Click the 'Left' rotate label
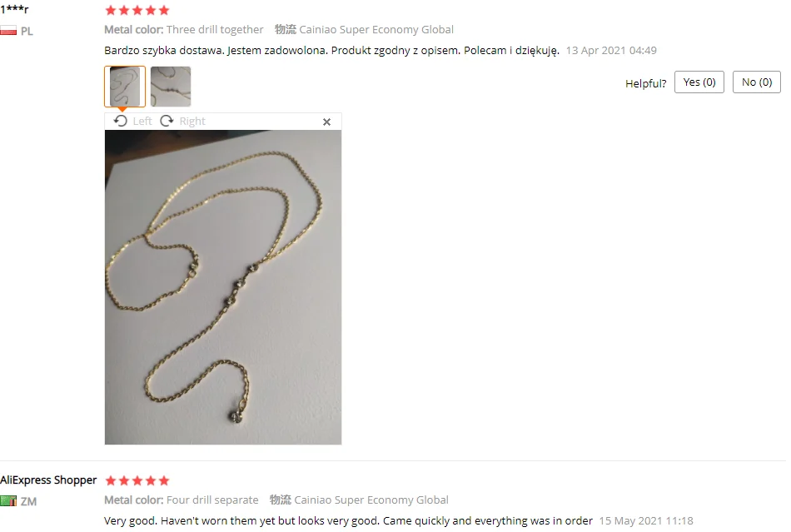 click(x=142, y=121)
